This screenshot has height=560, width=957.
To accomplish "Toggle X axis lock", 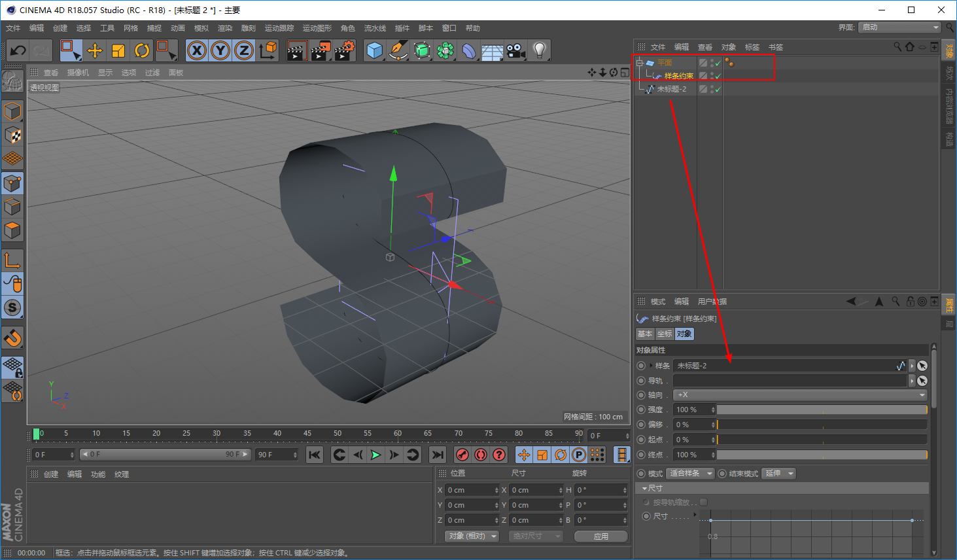I will (197, 50).
